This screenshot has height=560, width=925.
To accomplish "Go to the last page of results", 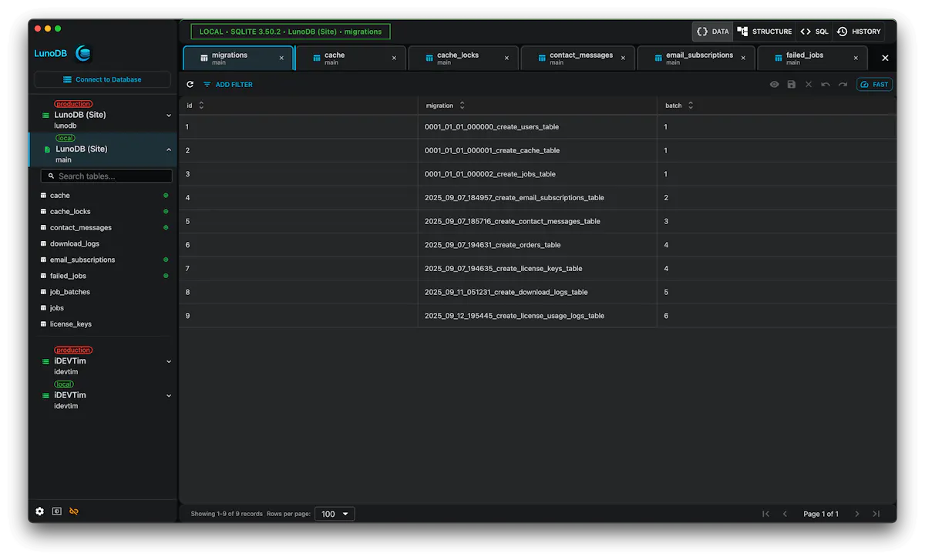I will click(876, 514).
